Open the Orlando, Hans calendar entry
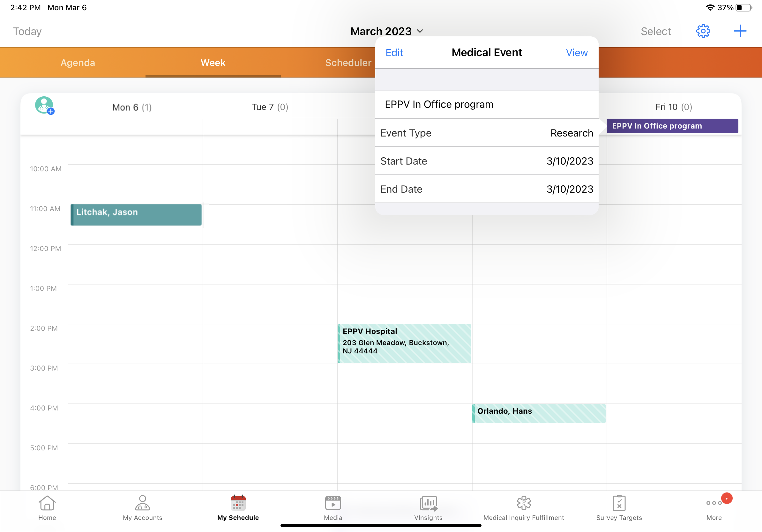Image resolution: width=762 pixels, height=532 pixels. 539,413
